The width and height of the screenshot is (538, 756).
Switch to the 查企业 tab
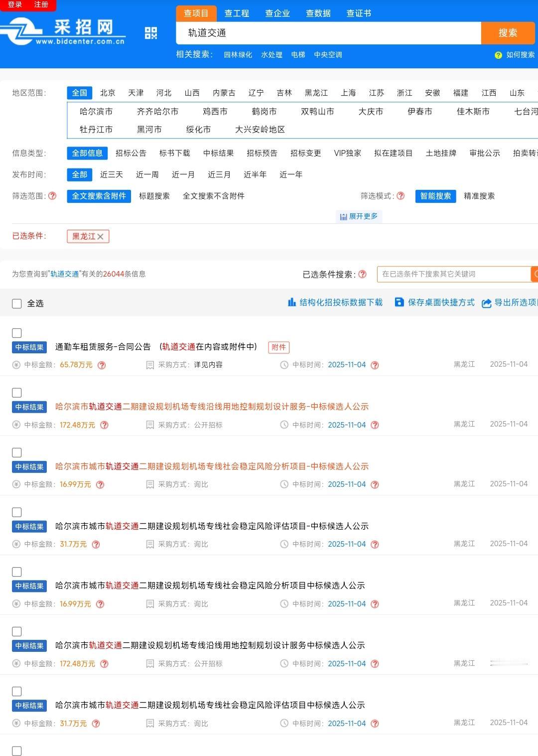(x=277, y=13)
